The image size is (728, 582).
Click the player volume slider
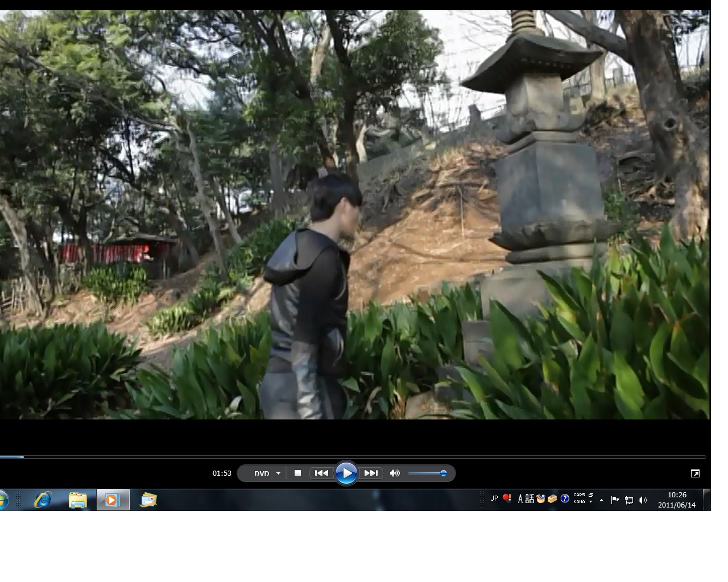[x=427, y=473]
